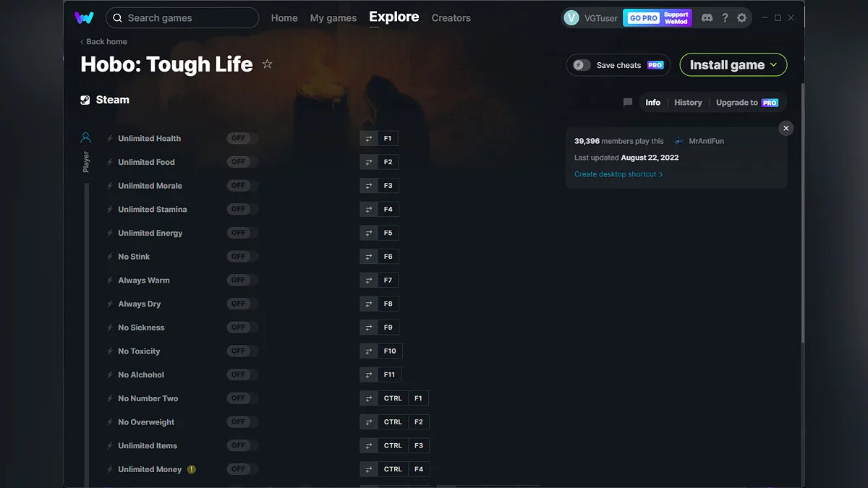Open help with the question mark icon
This screenshot has height=488, width=868.
[725, 18]
